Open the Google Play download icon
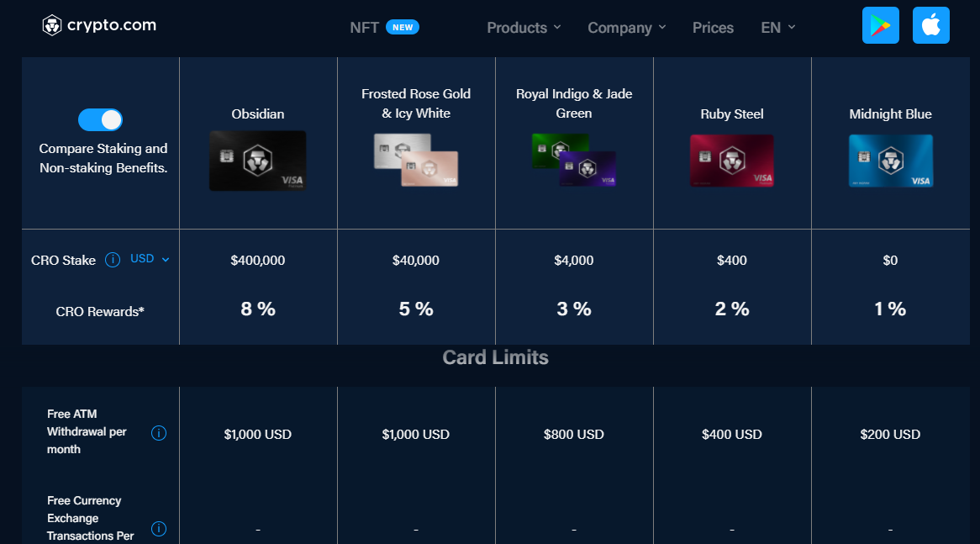 point(880,25)
